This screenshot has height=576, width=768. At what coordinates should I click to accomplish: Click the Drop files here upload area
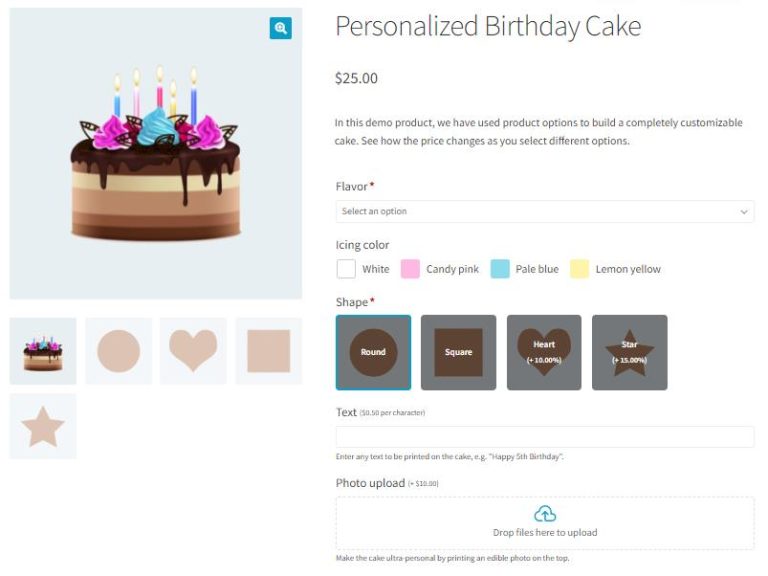point(544,532)
